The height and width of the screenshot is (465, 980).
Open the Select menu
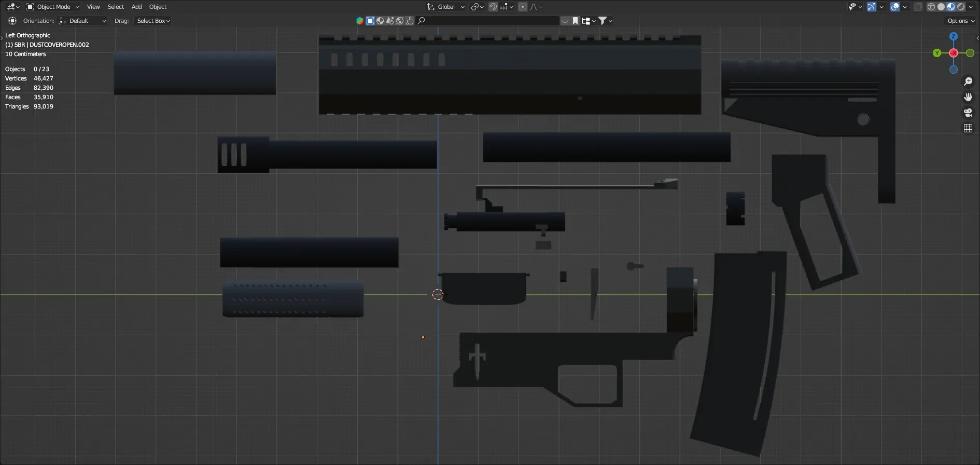point(116,7)
